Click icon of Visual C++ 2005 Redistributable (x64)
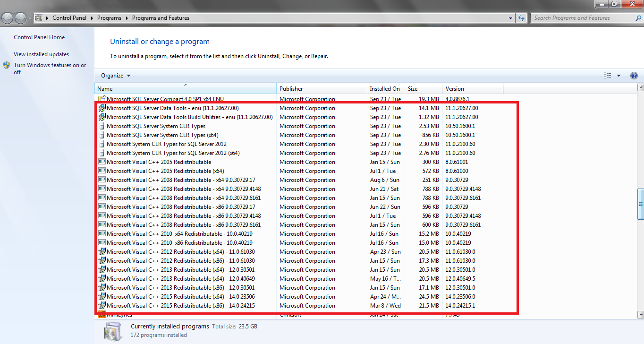The height and width of the screenshot is (344, 644). (x=102, y=171)
